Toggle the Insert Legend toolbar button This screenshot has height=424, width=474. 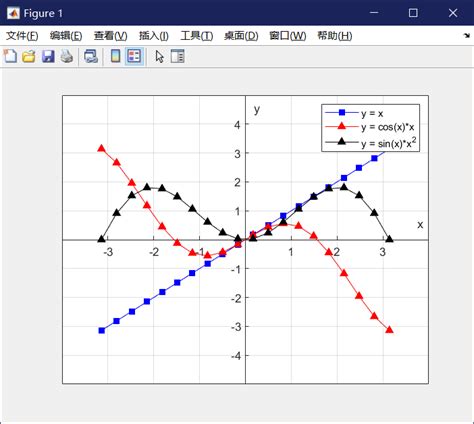[x=134, y=56]
